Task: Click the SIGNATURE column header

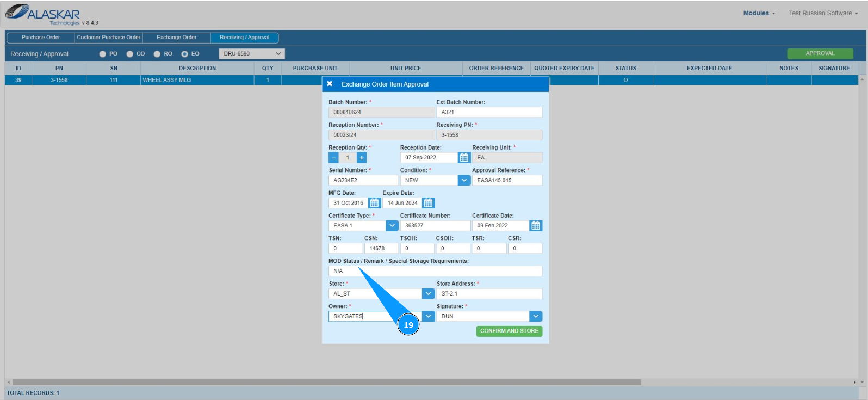Action: (x=834, y=69)
